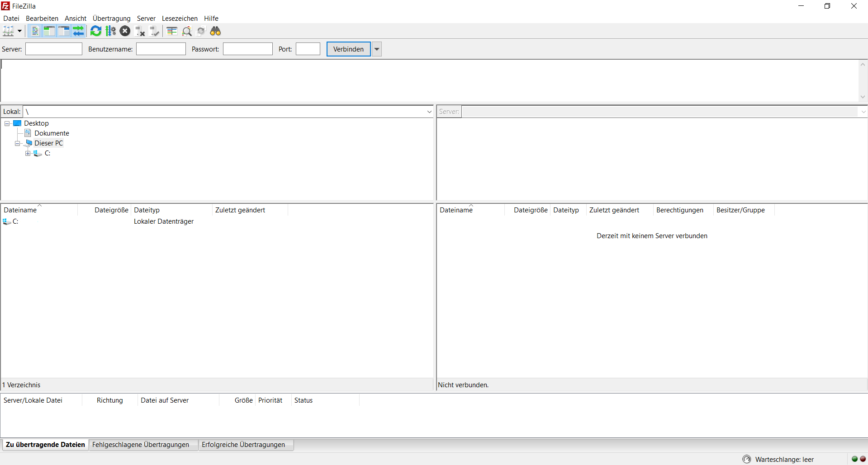Toggle the local directory tree view

pyautogui.click(x=49, y=31)
